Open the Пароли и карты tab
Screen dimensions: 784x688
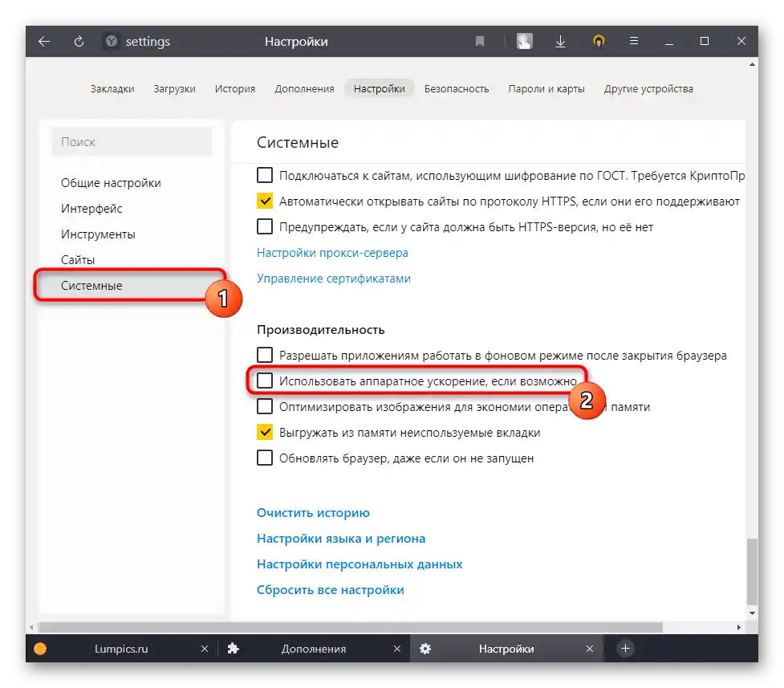(x=546, y=88)
